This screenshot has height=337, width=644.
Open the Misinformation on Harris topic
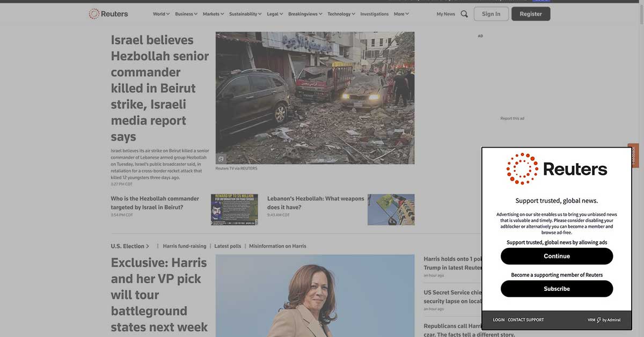coord(277,246)
